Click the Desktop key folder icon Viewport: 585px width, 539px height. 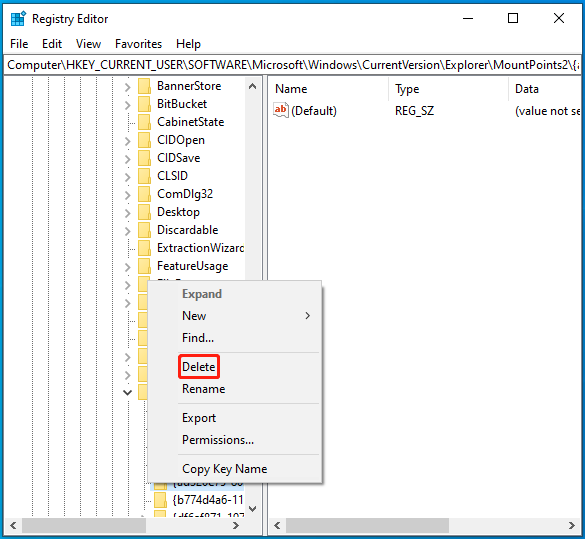coord(144,212)
